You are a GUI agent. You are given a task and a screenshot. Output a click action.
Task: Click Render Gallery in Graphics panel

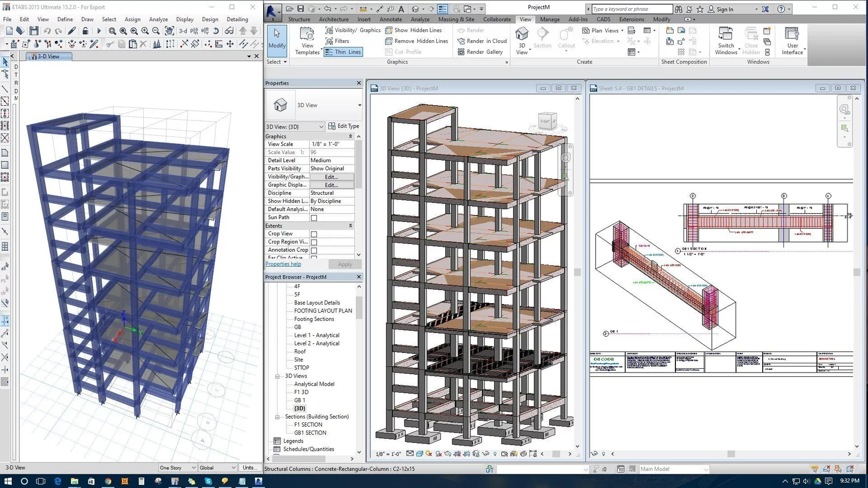point(480,52)
